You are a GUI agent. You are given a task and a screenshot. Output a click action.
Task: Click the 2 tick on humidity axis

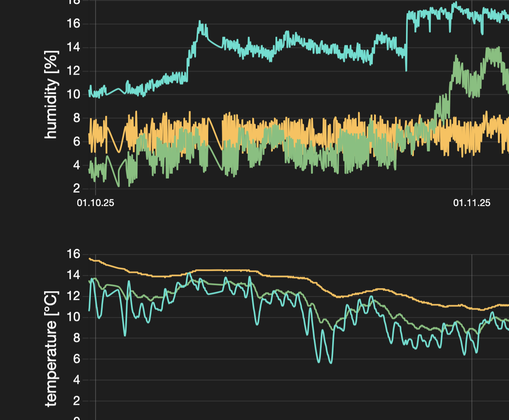[76, 189]
